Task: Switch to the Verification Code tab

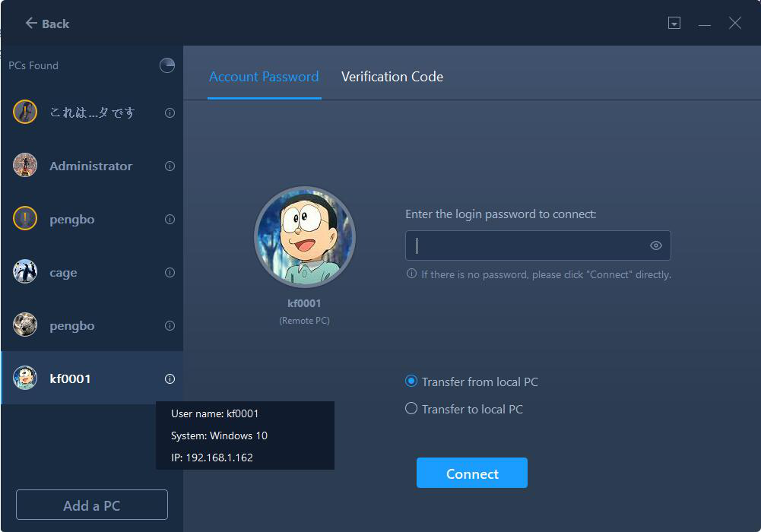Action: tap(392, 77)
